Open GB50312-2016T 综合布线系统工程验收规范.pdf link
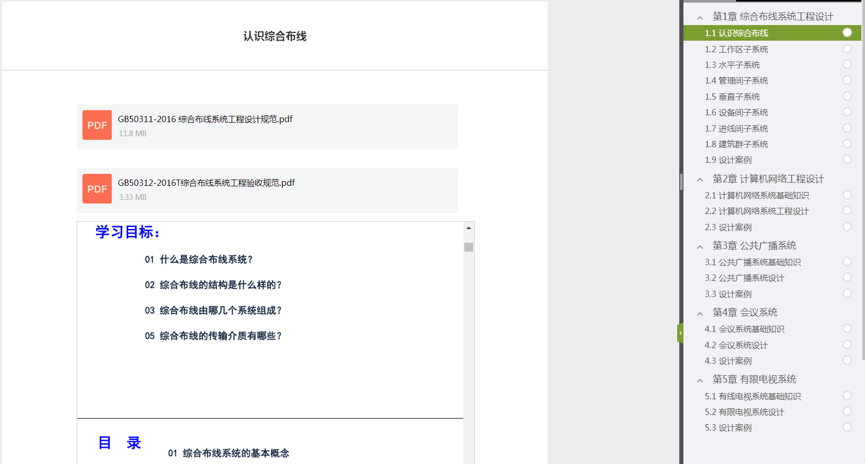 206,183
